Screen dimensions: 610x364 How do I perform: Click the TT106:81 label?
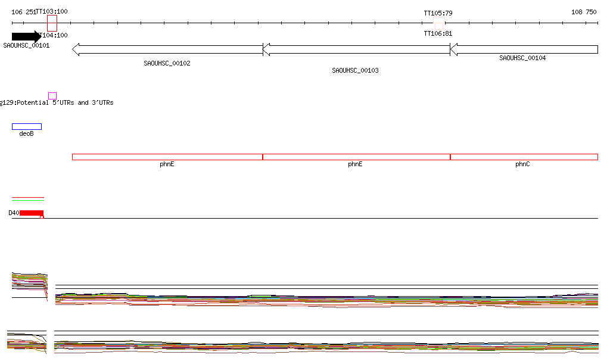click(x=438, y=33)
